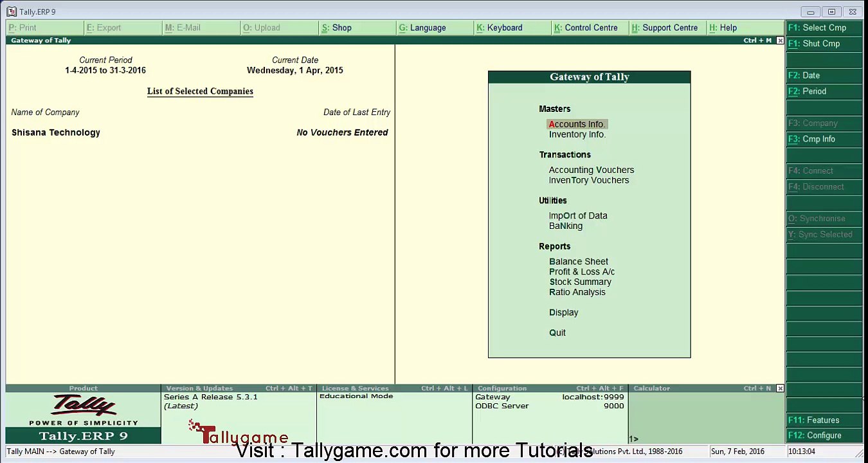The image size is (868, 463).
Task: Click F12: Configure button
Action: click(824, 435)
